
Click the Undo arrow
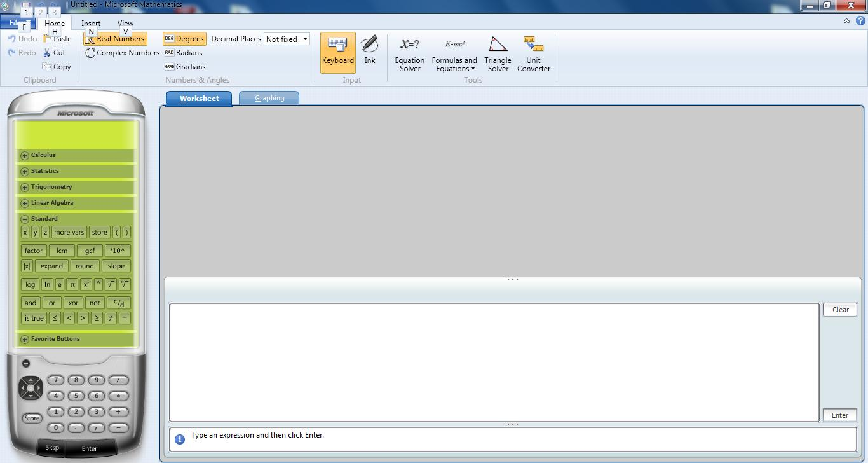click(11, 39)
